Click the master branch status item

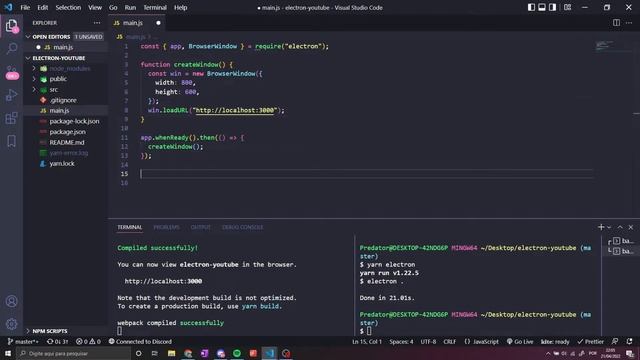(23, 342)
